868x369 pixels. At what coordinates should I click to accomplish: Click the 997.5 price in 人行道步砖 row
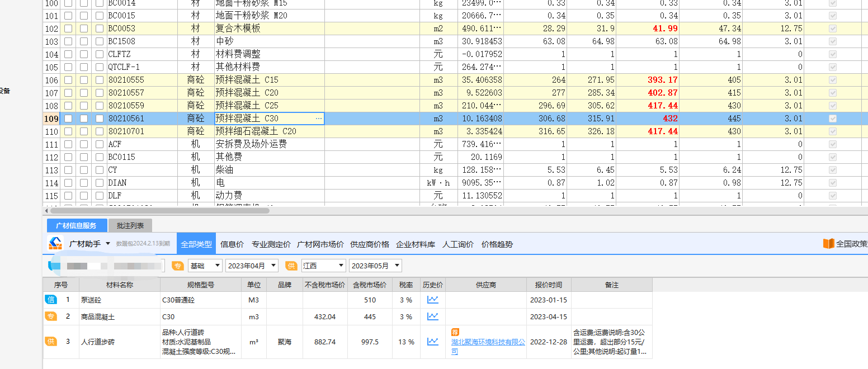[370, 342]
